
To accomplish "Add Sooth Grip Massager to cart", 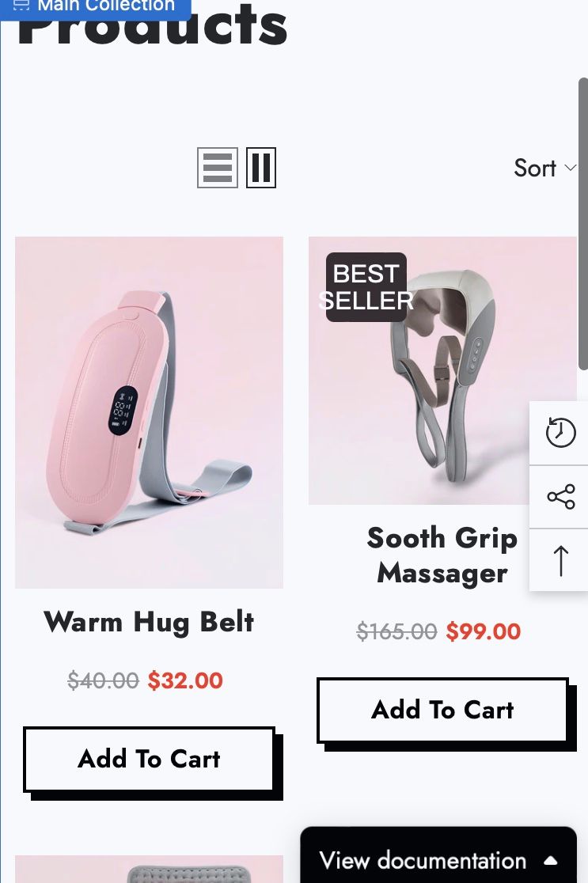I will (x=442, y=710).
